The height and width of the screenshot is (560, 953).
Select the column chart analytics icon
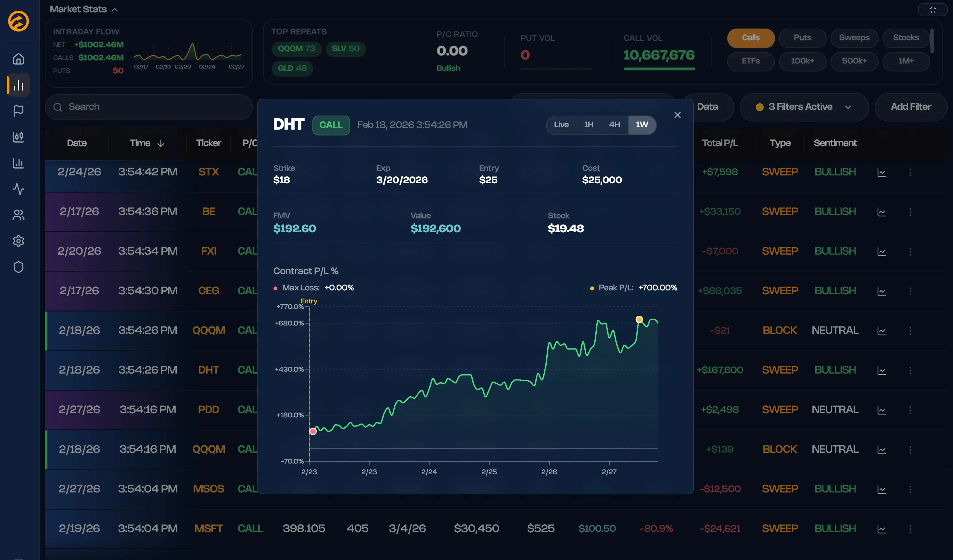tap(18, 163)
